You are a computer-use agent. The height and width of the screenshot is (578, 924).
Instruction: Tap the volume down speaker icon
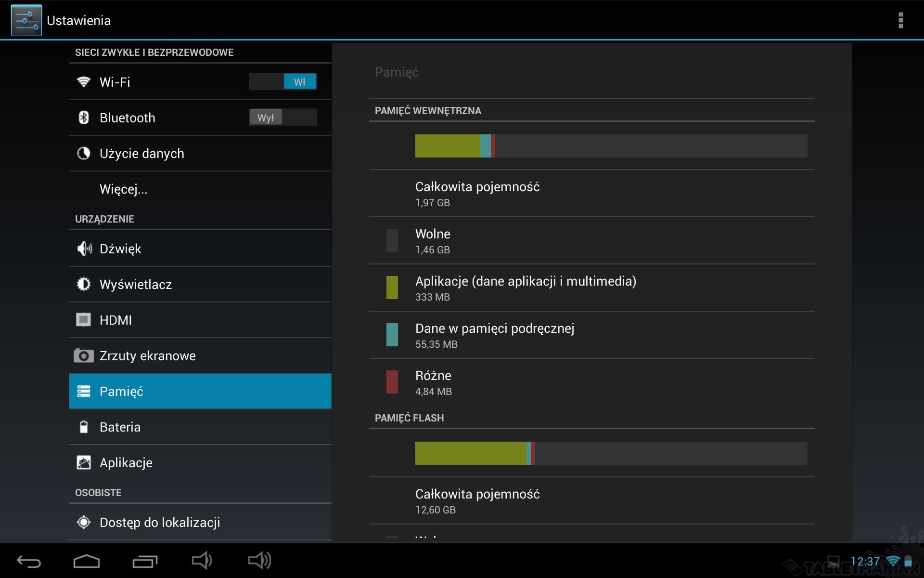202,561
